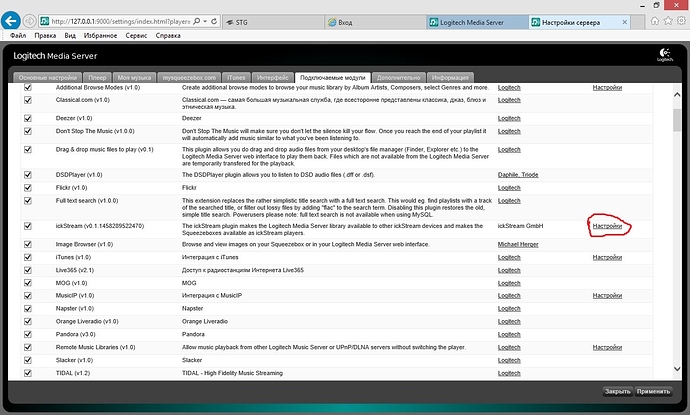The height and width of the screenshot is (415, 690).
Task: Switch to the STG browser tab
Action: point(274,22)
